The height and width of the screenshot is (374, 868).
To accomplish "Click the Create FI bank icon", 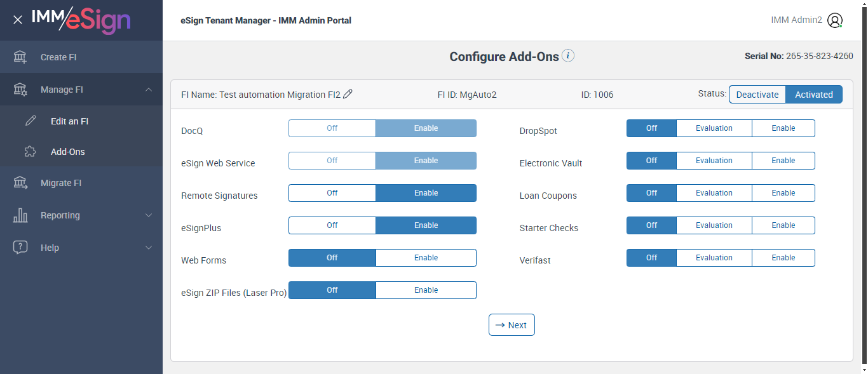I will 20,57.
